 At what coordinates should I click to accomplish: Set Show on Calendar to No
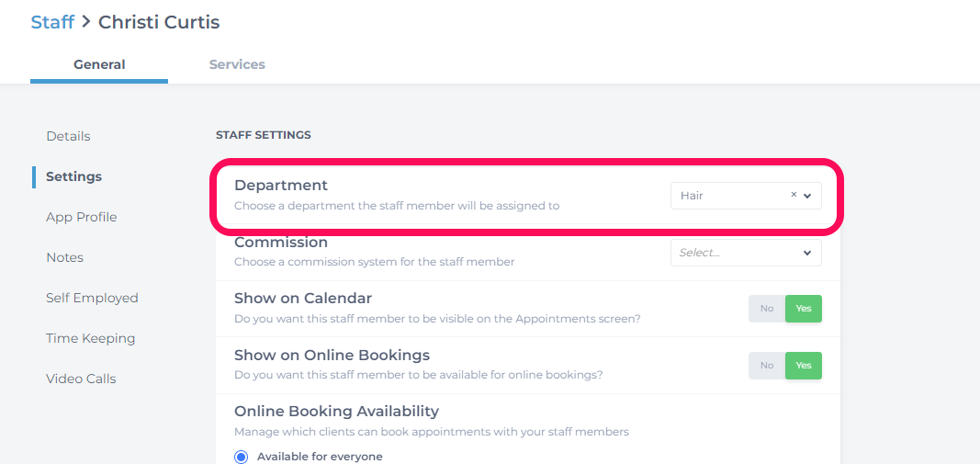[767, 309]
